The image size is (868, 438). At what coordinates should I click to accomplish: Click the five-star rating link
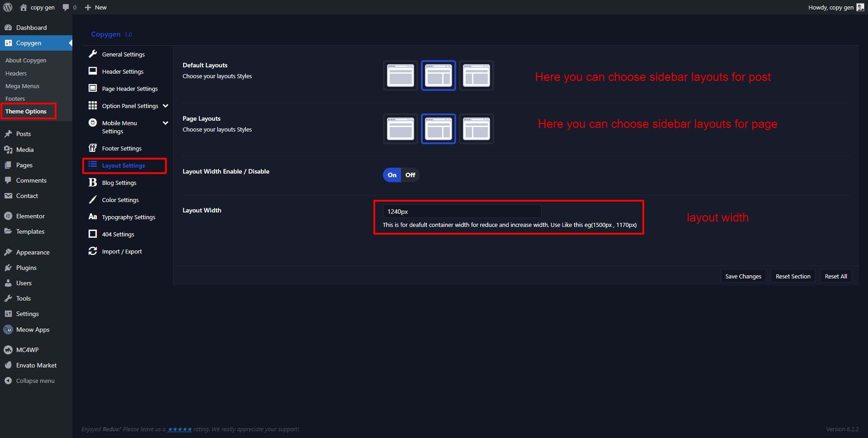coord(180,429)
